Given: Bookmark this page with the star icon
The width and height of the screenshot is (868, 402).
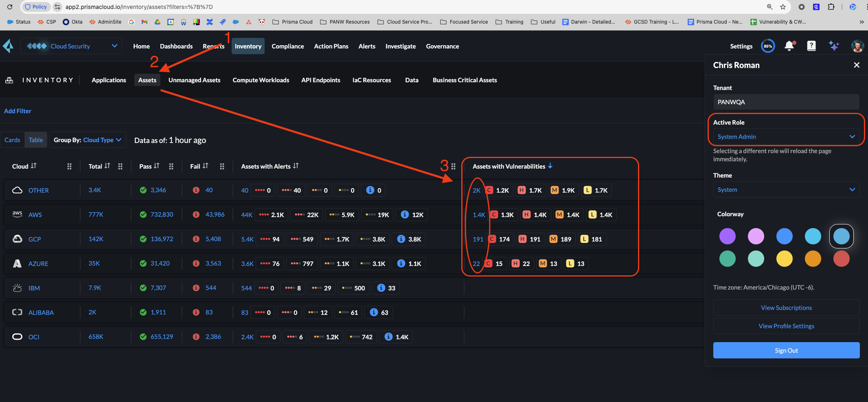Looking at the screenshot, I should pyautogui.click(x=783, y=7).
